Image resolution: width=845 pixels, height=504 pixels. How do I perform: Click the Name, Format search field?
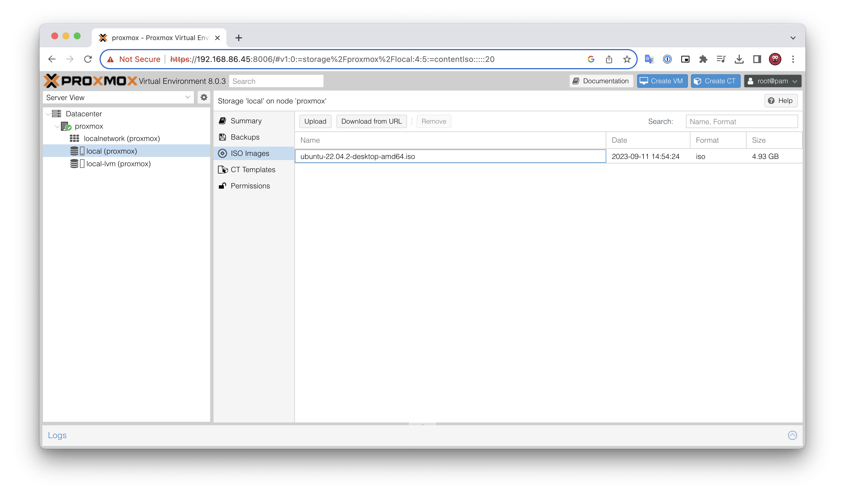point(741,122)
